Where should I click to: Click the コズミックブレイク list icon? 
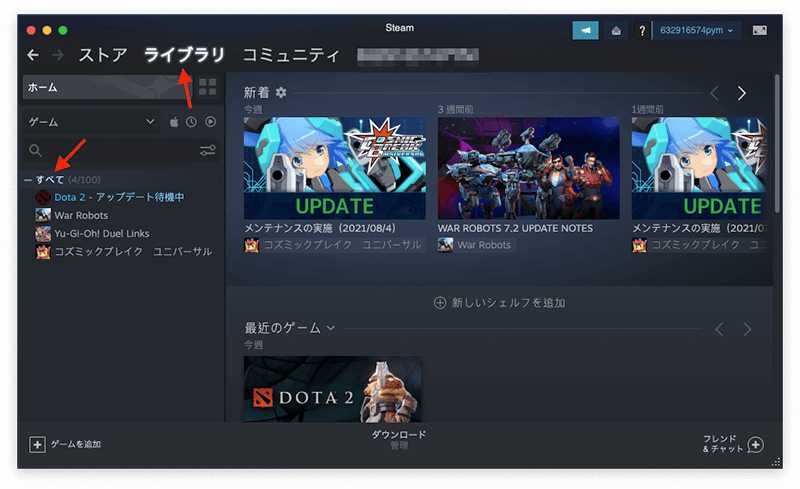coord(43,252)
